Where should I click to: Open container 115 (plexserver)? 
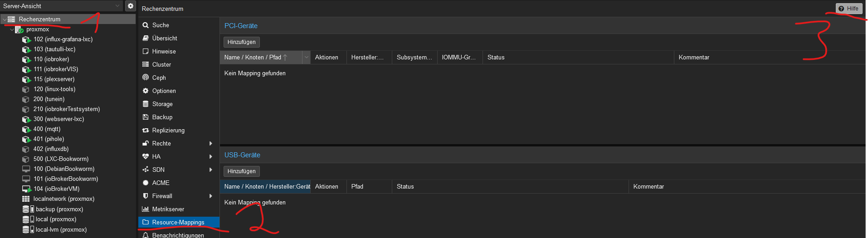(54, 79)
